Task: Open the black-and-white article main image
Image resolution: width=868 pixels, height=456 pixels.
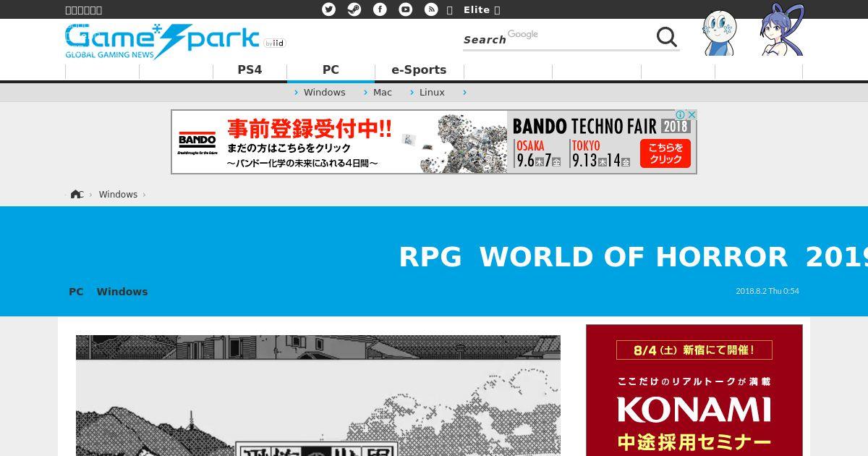Action: coord(318,395)
